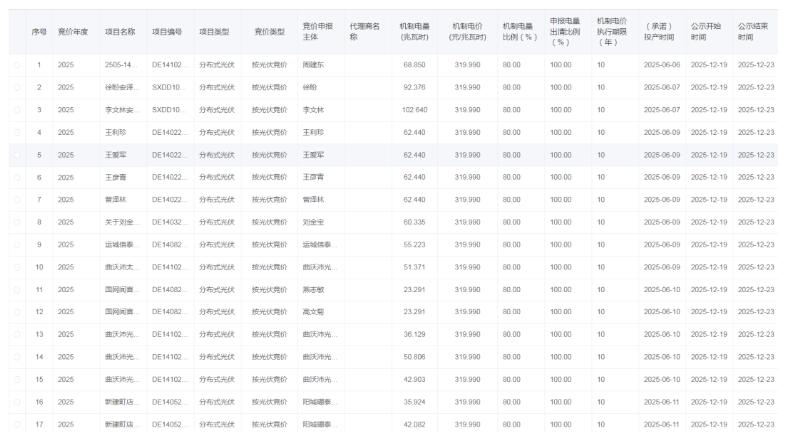
Task: Click the 公示结束时间 column header
Action: [x=753, y=30]
